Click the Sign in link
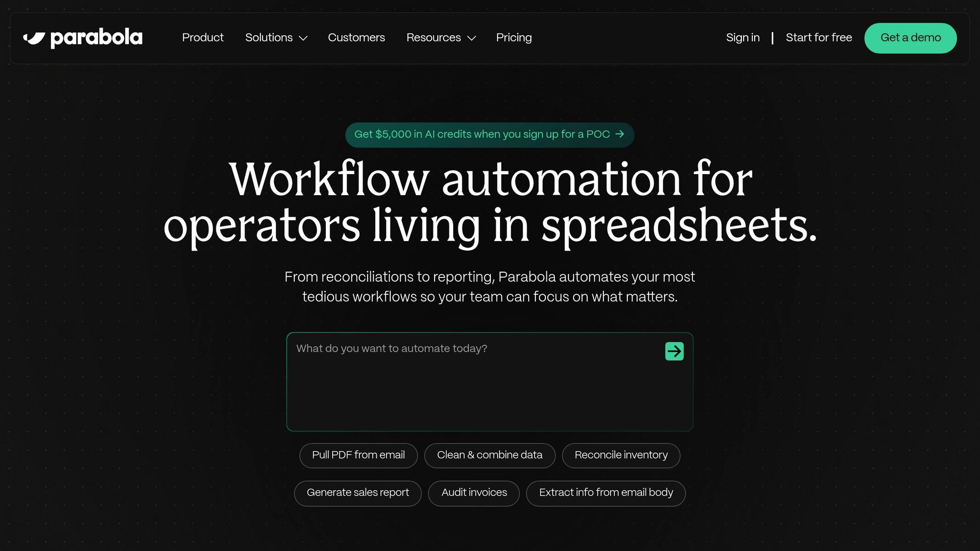Image resolution: width=980 pixels, height=551 pixels. 743,38
